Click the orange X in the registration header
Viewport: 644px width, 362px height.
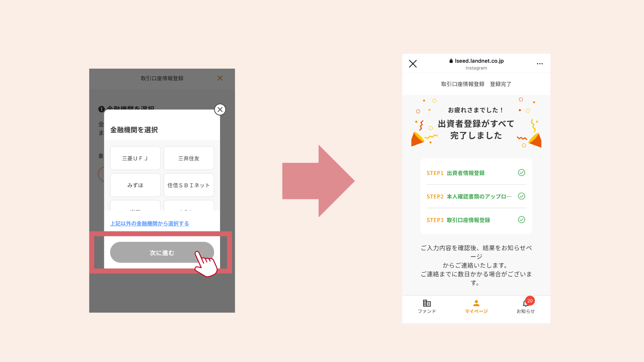click(x=220, y=78)
